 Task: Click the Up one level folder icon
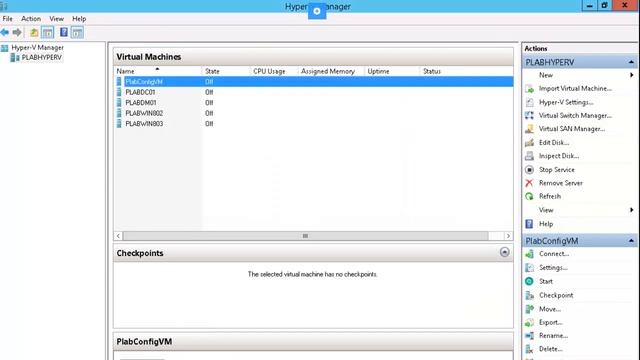pyautogui.click(x=34, y=32)
